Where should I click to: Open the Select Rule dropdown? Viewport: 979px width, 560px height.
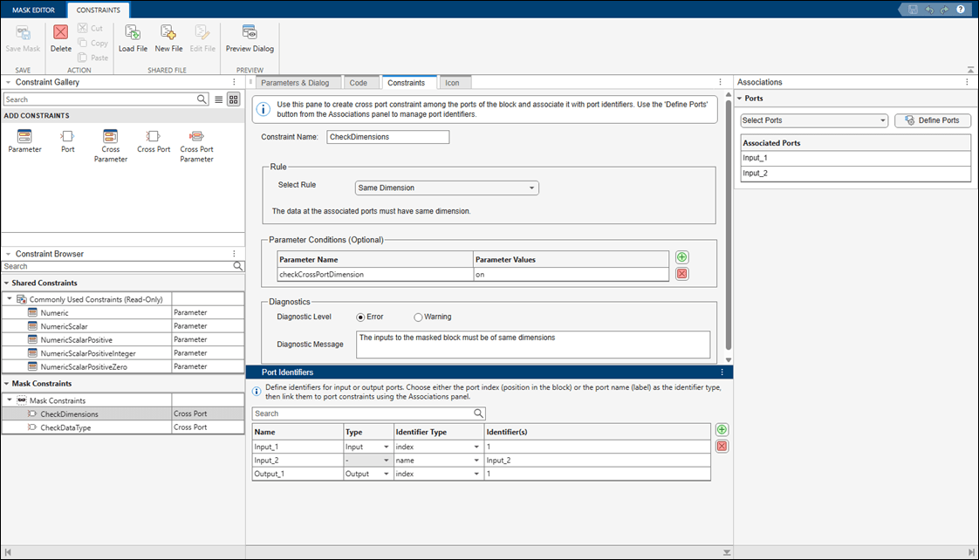(x=447, y=188)
